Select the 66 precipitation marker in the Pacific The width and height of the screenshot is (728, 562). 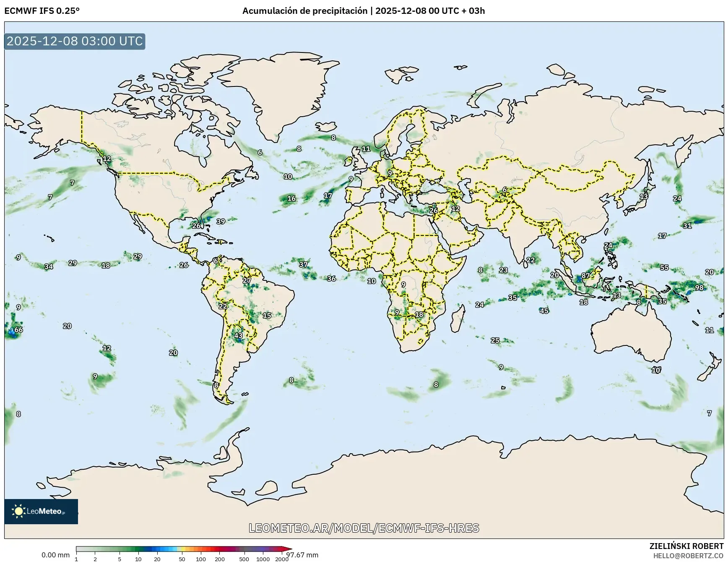tap(18, 330)
